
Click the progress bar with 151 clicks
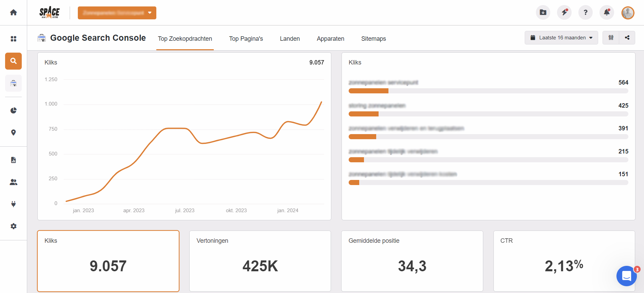tap(488, 183)
